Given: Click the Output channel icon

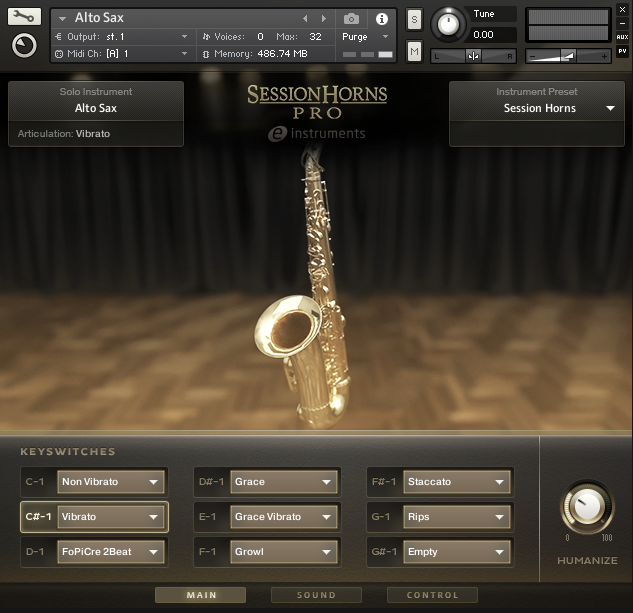Looking at the screenshot, I should (59, 37).
